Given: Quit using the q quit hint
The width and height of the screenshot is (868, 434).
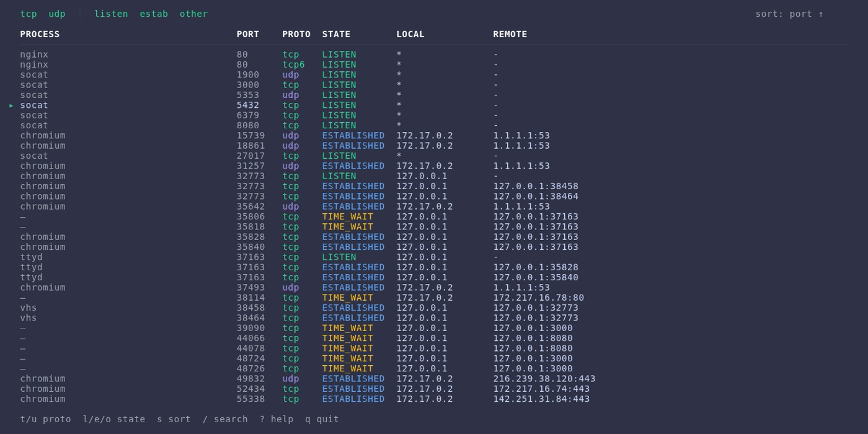Looking at the screenshot, I should [321, 418].
